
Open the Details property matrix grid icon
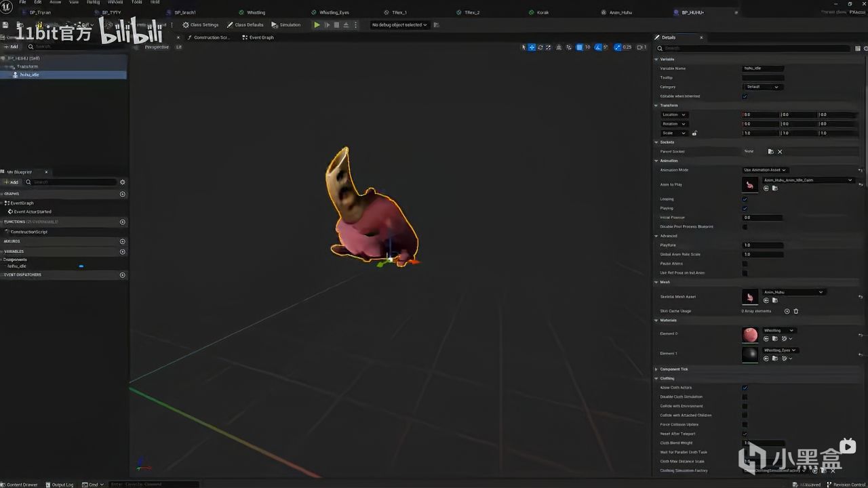click(x=858, y=48)
